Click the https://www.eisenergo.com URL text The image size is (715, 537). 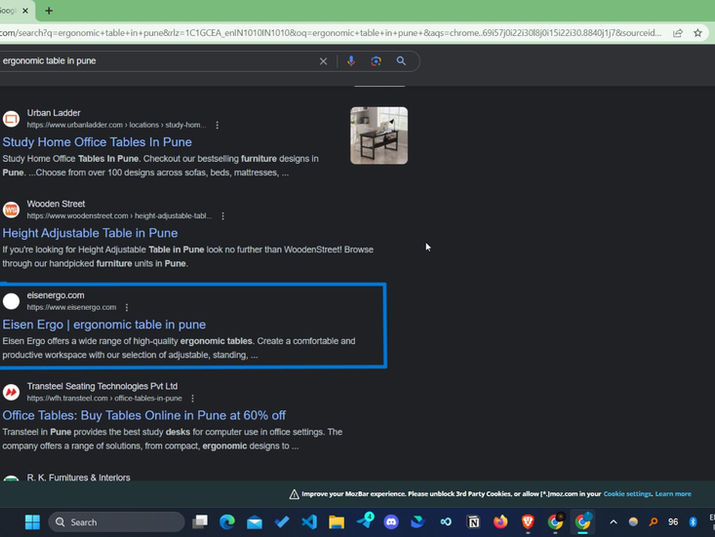click(x=72, y=307)
